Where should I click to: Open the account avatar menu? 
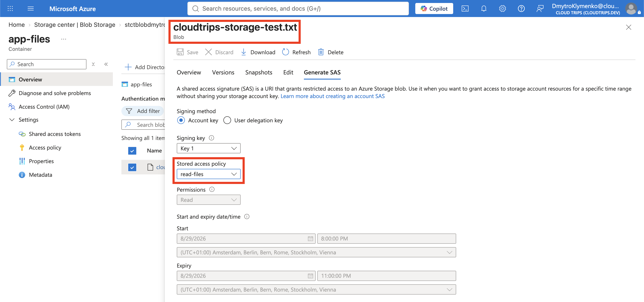tap(631, 9)
